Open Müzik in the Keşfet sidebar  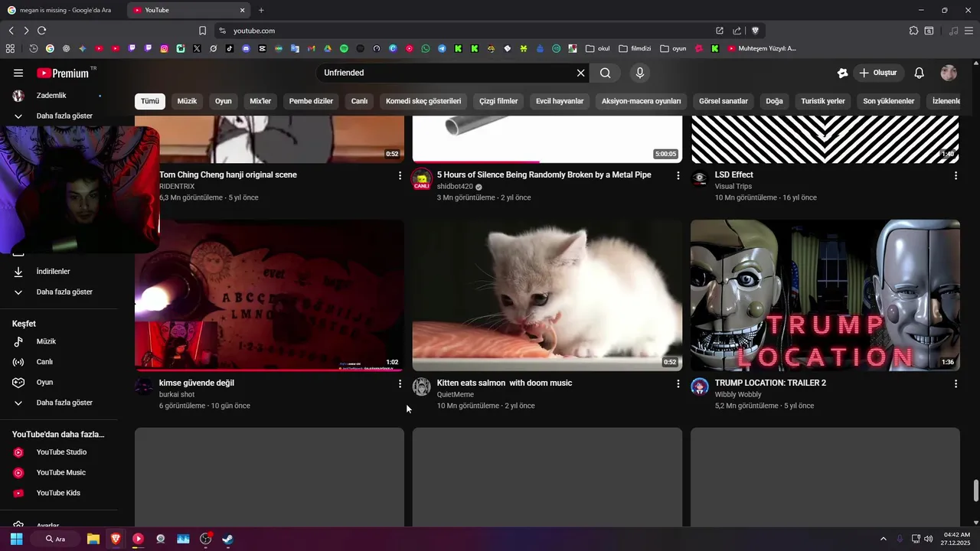(x=58, y=341)
